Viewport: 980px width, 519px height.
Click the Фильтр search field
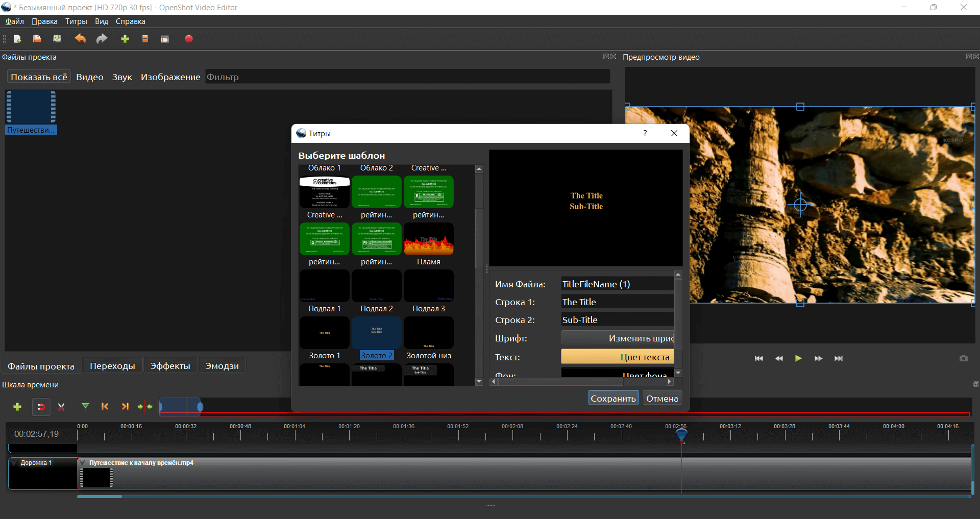tap(407, 77)
